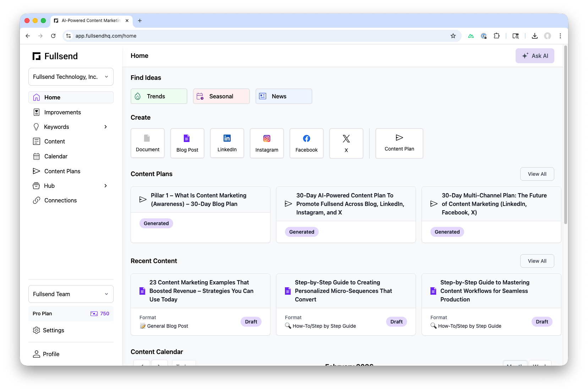Select the Connections sidebar item
The width and height of the screenshot is (588, 392).
point(60,200)
